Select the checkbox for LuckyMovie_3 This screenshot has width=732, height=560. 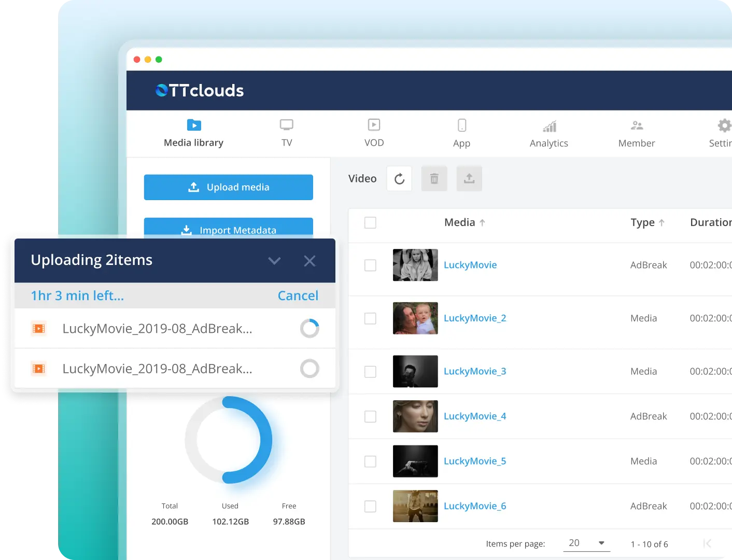370,372
